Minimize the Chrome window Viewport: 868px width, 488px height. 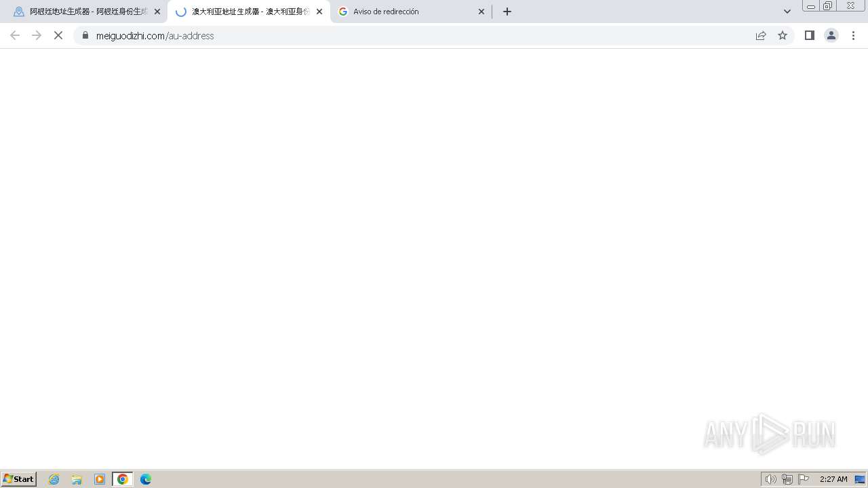(x=810, y=6)
